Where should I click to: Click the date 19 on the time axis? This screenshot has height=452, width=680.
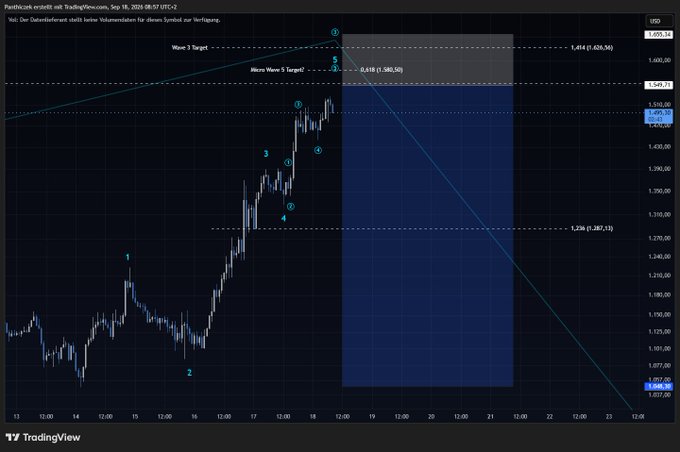click(x=372, y=416)
